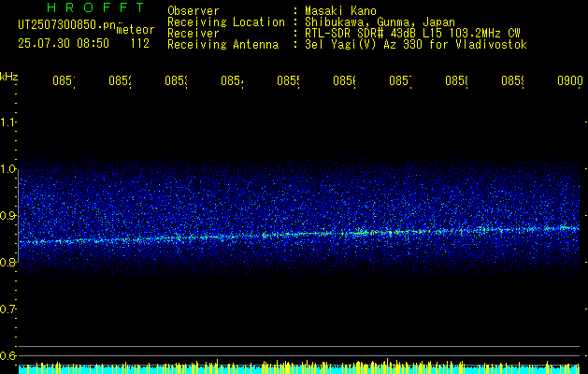Click the cyan signal level bar graph
The height and width of the screenshot is (374, 588).
(299, 367)
